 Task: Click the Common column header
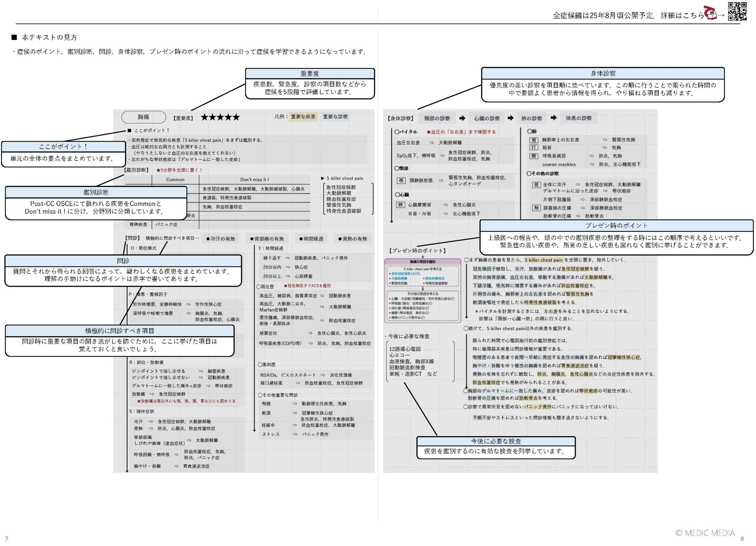pyautogui.click(x=175, y=180)
